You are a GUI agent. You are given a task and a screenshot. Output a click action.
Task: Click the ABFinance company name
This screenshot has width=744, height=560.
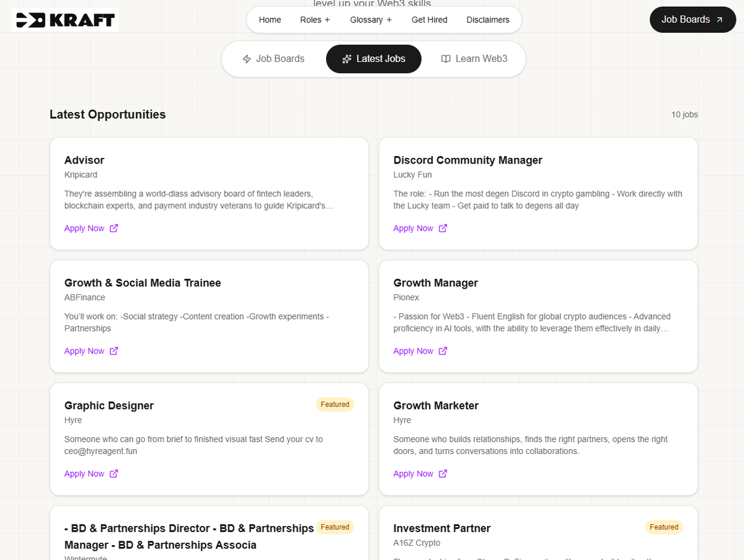pyautogui.click(x=85, y=297)
